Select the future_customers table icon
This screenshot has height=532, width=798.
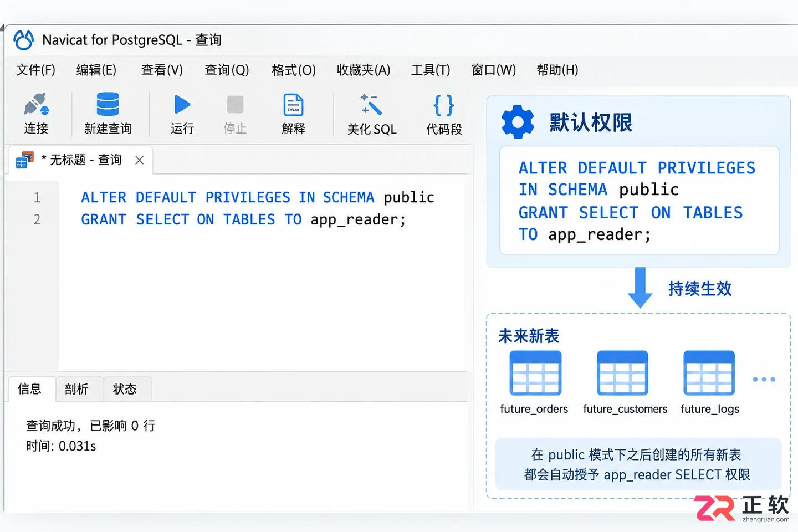pos(622,373)
